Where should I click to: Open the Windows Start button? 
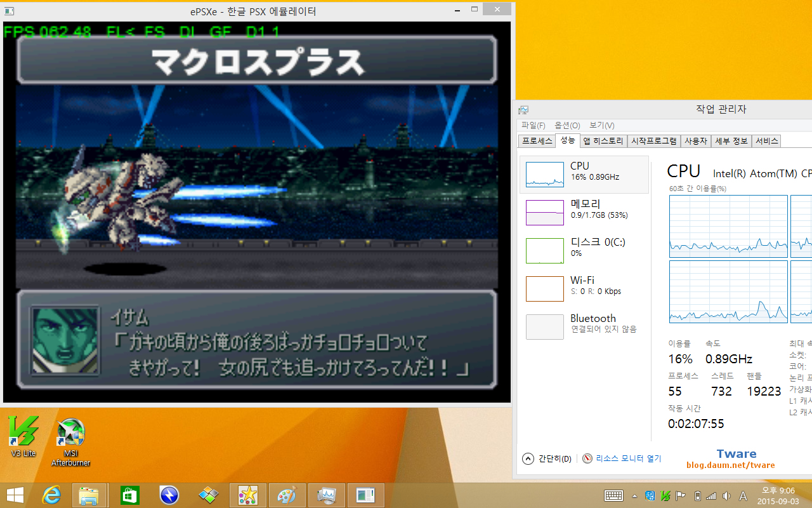point(15,495)
